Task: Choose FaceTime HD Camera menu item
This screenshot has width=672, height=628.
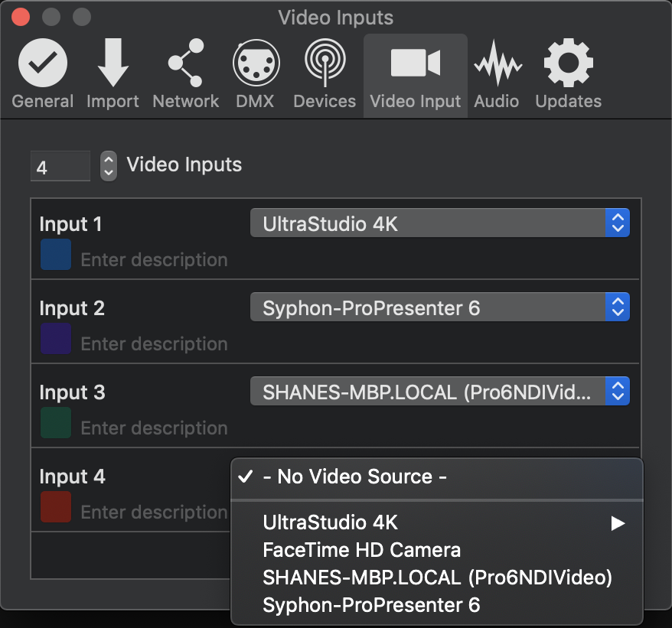Action: [x=437, y=550]
